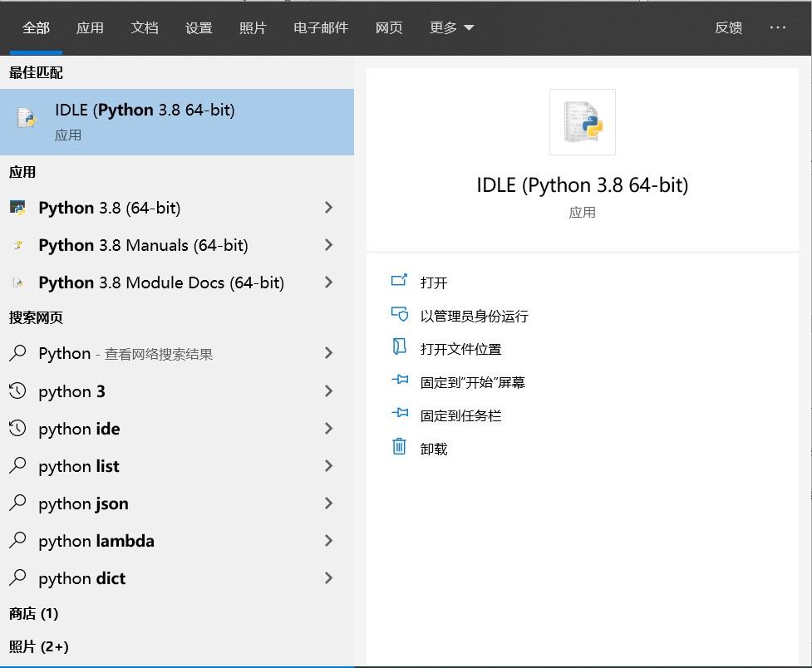Image resolution: width=812 pixels, height=668 pixels.
Task: Open the three-dot more options menu
Action: click(778, 27)
